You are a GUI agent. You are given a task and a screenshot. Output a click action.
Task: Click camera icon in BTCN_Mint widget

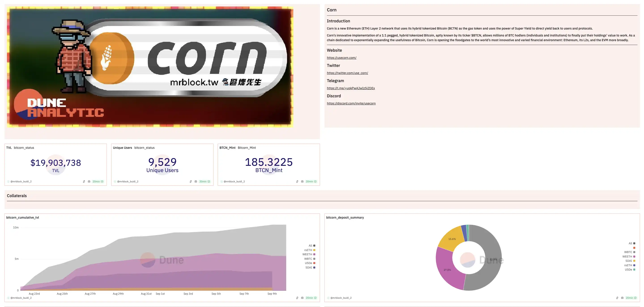coord(302,181)
